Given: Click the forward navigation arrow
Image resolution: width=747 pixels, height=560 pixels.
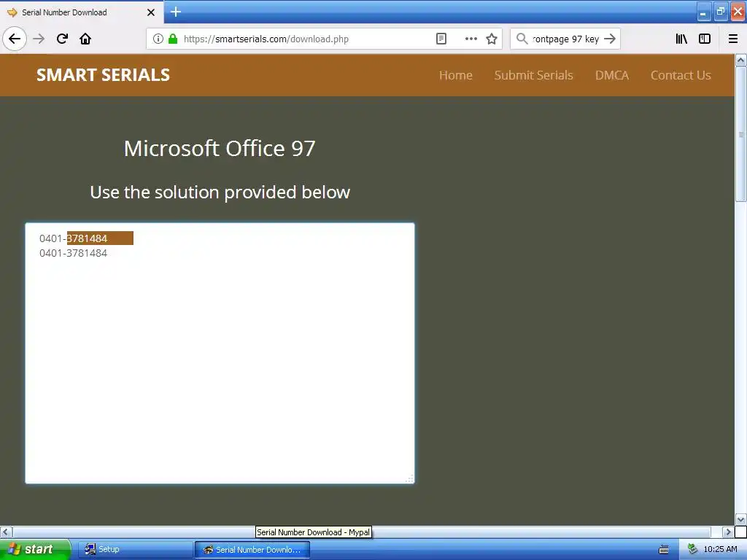Looking at the screenshot, I should (x=39, y=39).
